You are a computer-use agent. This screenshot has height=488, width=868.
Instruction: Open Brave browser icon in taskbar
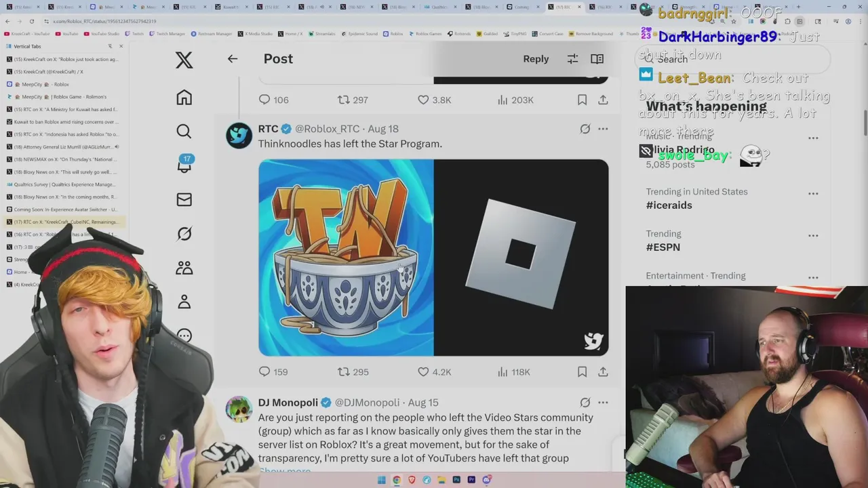(412, 480)
